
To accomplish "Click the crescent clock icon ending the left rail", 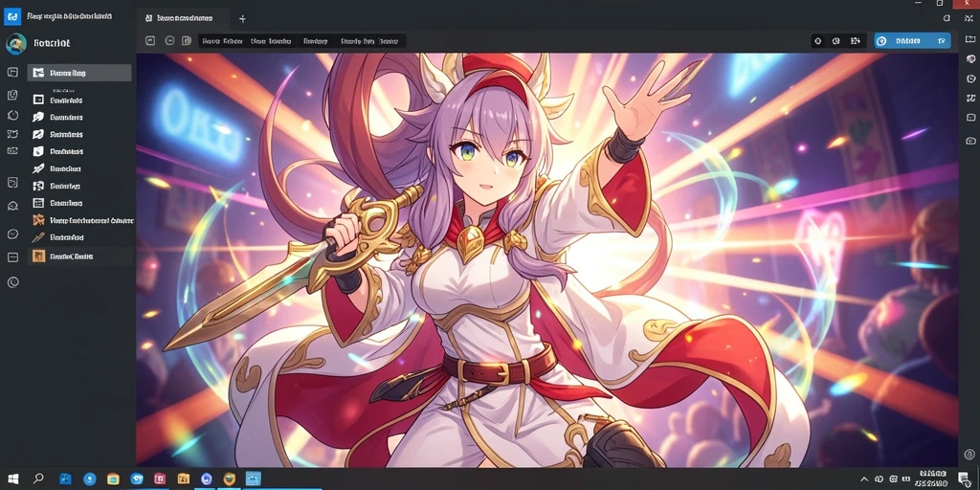I will [12, 282].
